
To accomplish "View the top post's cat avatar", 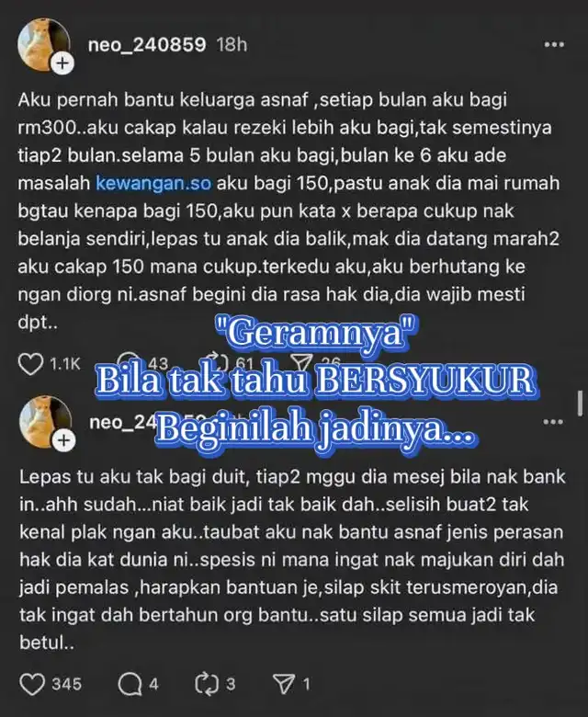I will (43, 45).
